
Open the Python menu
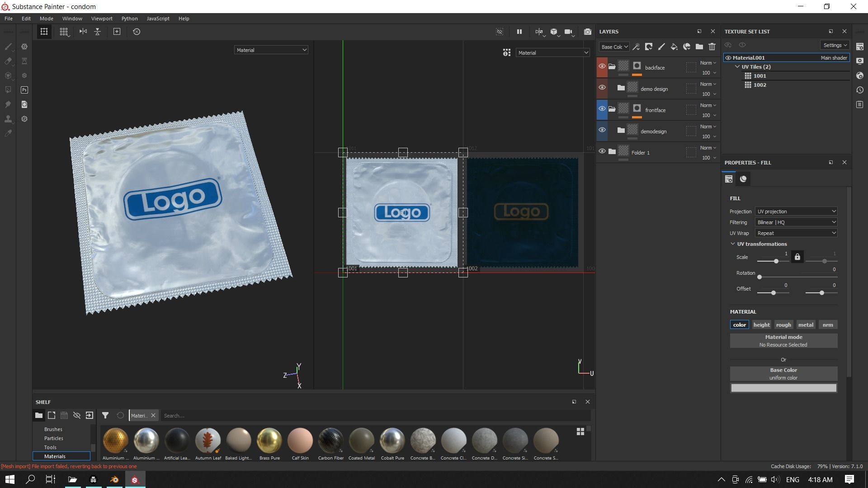pos(129,19)
